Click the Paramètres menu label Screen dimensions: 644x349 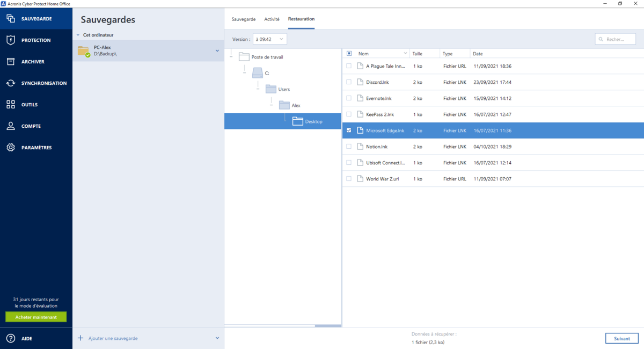[x=36, y=148]
